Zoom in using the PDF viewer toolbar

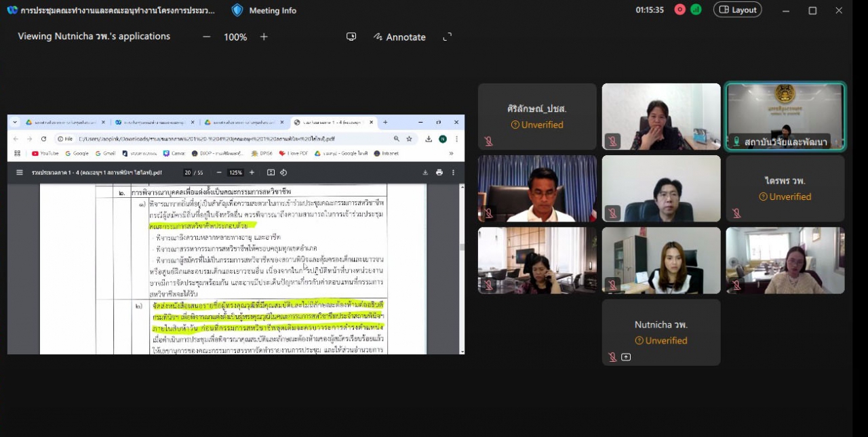click(252, 172)
